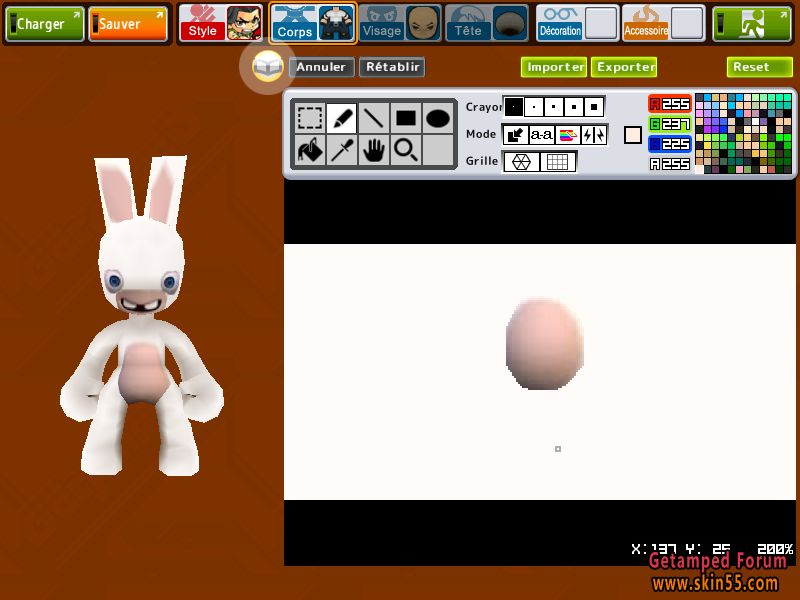Click Rétablir to redo

(392, 67)
